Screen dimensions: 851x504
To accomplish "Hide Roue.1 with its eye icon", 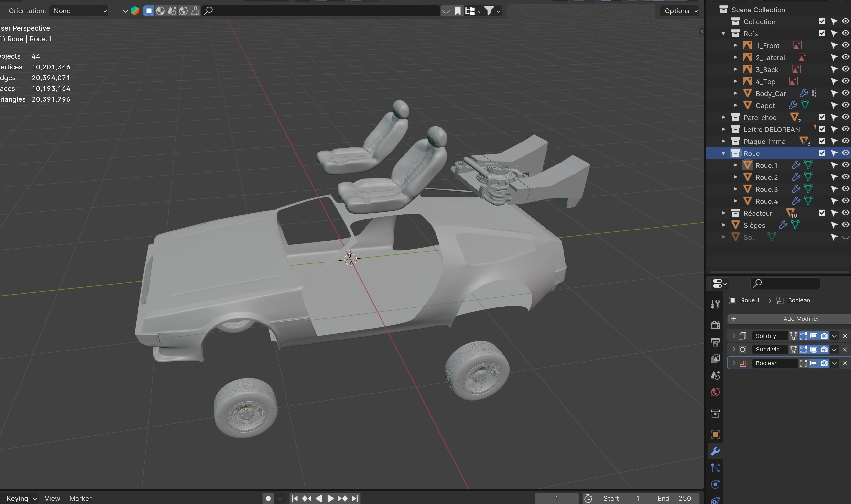I will (845, 165).
